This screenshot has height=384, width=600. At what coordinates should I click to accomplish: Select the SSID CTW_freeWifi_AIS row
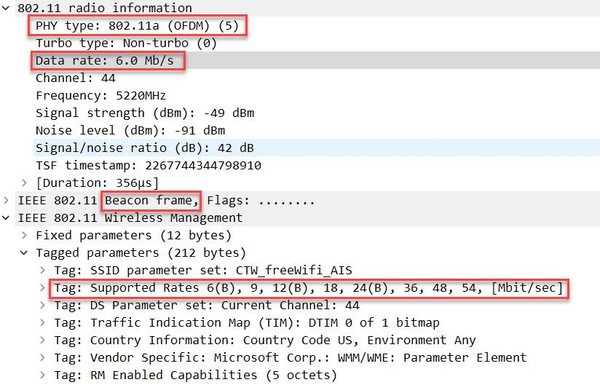pos(203,270)
